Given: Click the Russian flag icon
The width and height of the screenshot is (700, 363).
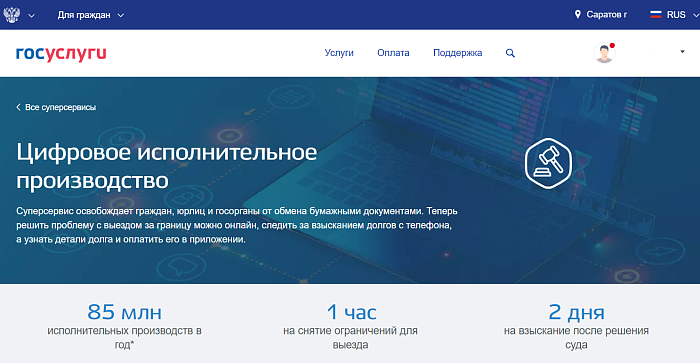Looking at the screenshot, I should coord(656,15).
